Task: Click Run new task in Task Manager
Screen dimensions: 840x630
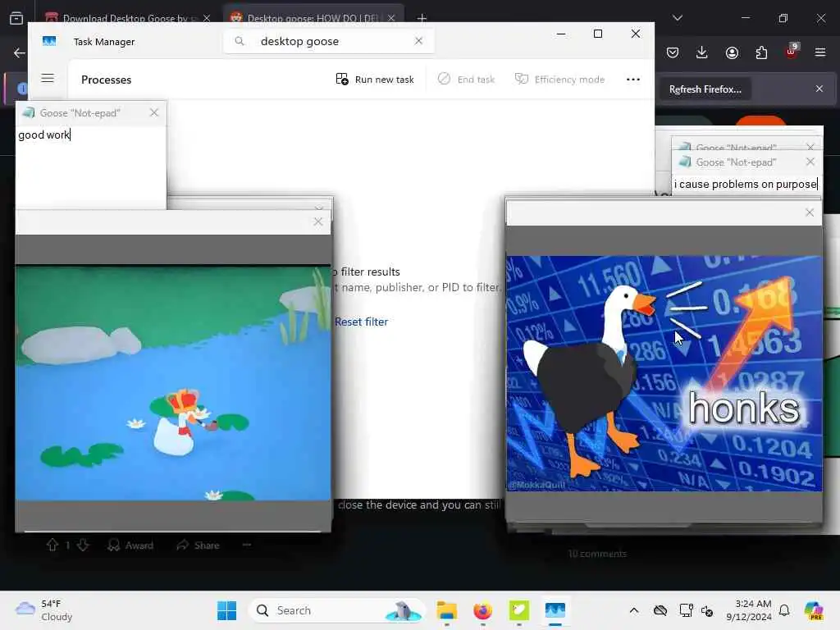Action: [x=375, y=80]
